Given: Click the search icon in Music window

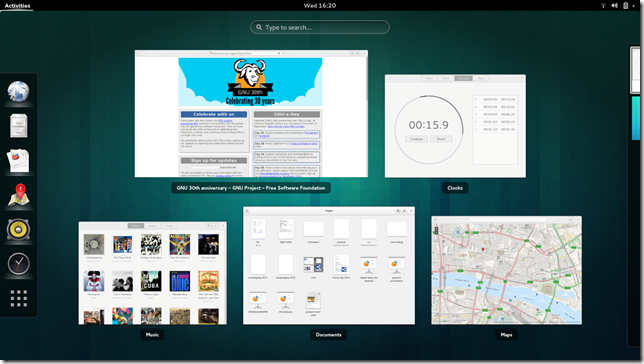Looking at the screenshot, I should click(209, 226).
